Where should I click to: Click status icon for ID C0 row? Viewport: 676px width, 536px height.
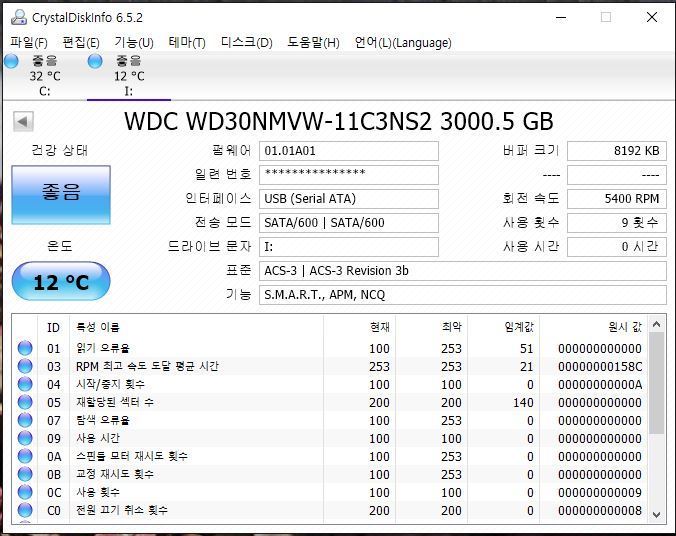click(x=25, y=510)
